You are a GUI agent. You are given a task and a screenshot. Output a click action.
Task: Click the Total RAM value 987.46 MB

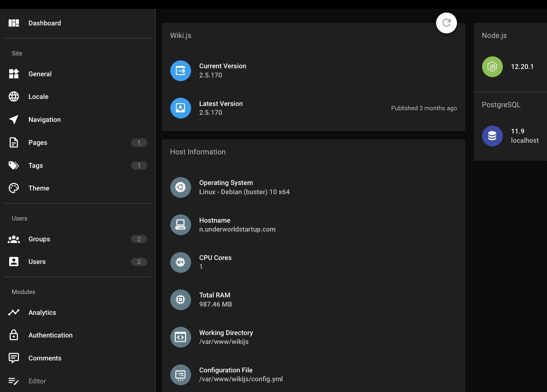coord(216,304)
